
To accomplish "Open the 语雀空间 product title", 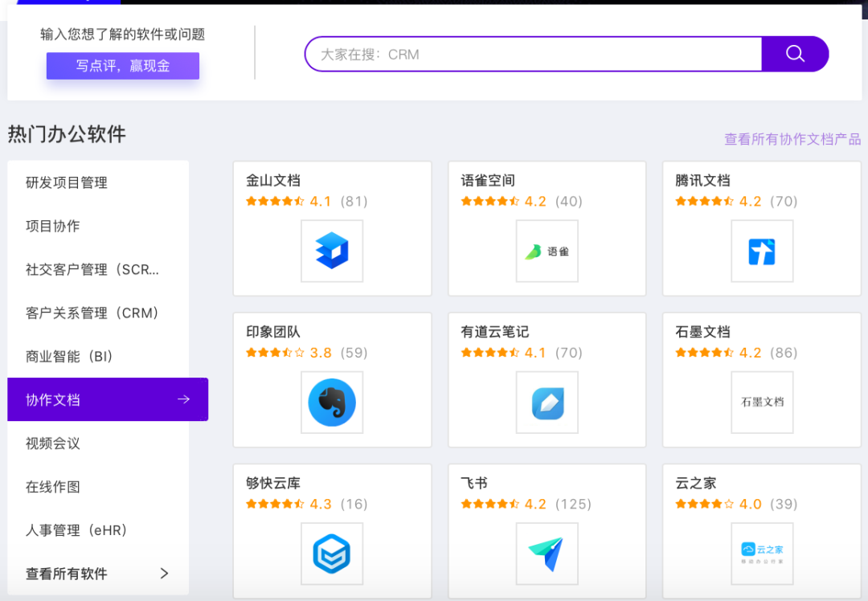I will click(488, 181).
